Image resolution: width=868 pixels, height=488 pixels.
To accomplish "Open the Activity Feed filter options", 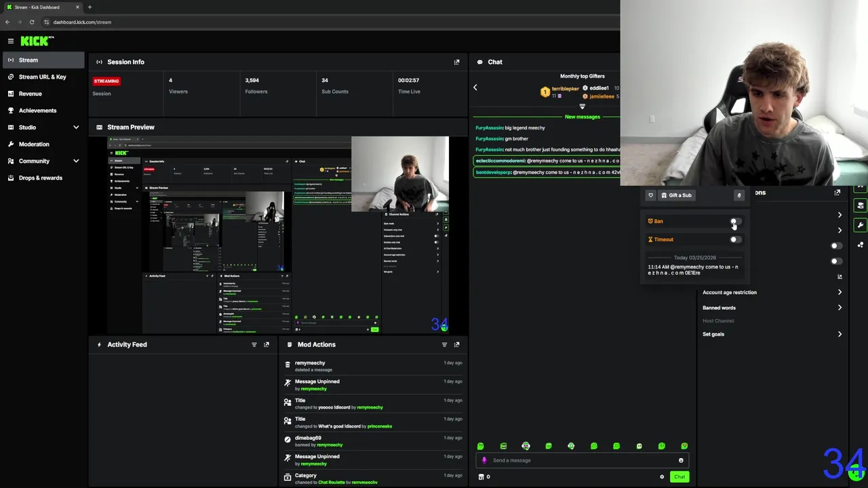I will (254, 344).
